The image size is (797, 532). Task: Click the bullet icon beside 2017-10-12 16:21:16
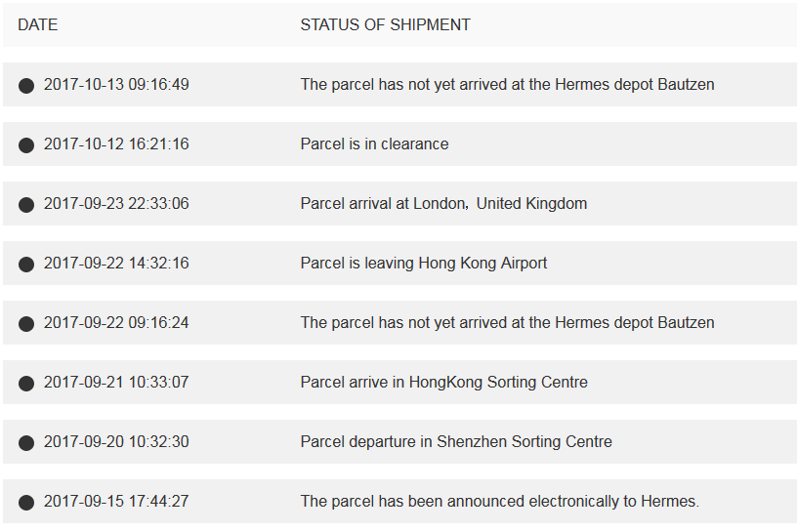point(26,145)
